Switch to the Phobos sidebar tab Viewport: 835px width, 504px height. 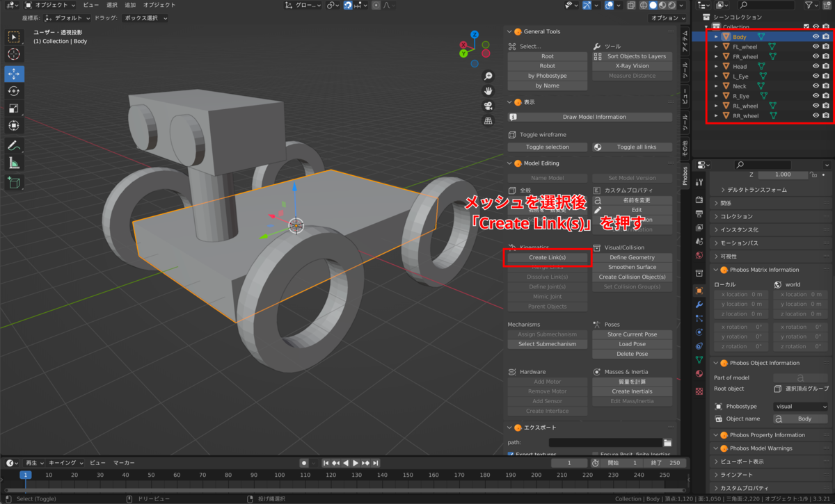point(685,177)
